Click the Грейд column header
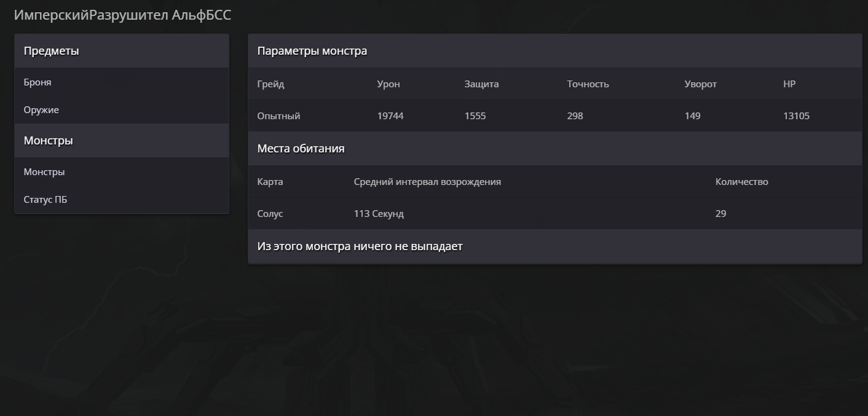868x416 pixels. pos(270,84)
